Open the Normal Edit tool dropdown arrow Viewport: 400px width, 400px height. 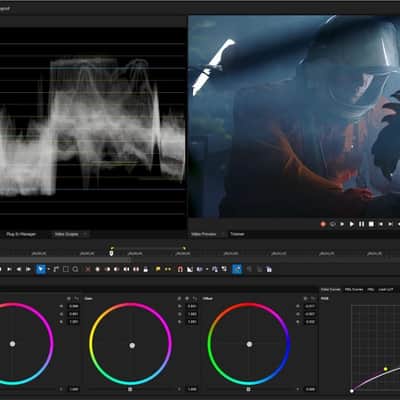pyautogui.click(x=49, y=269)
